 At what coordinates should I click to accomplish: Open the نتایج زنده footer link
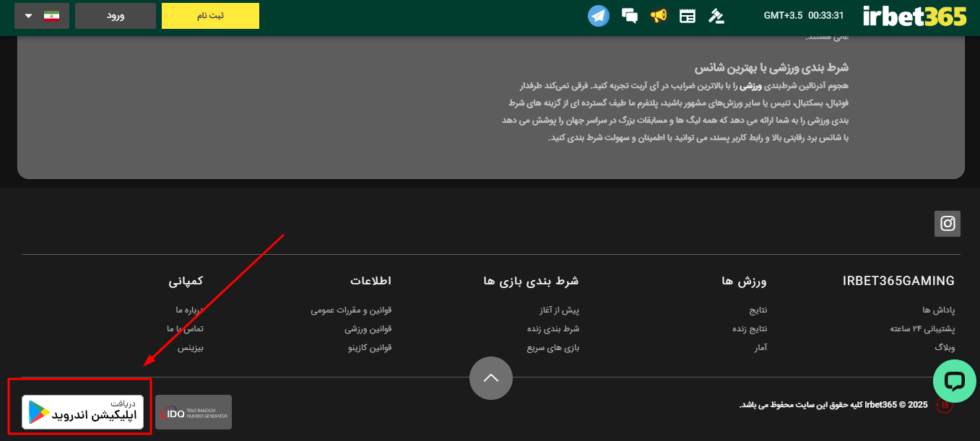pos(750,329)
